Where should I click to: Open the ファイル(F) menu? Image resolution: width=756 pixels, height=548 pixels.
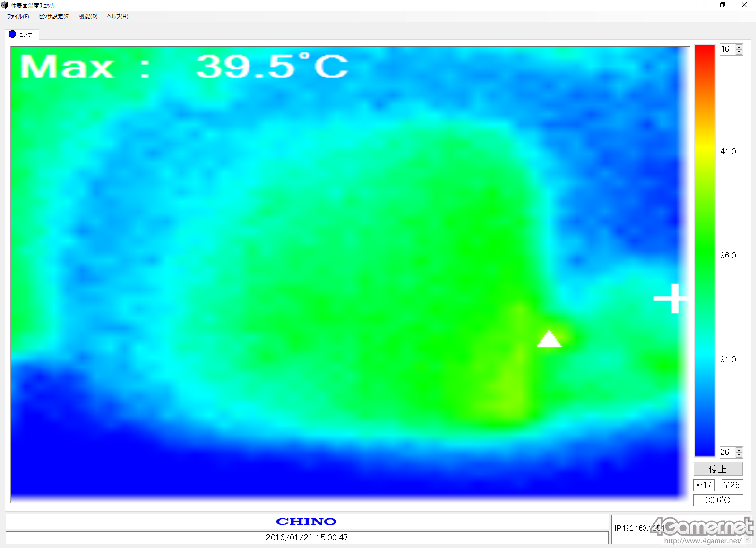click(x=17, y=17)
